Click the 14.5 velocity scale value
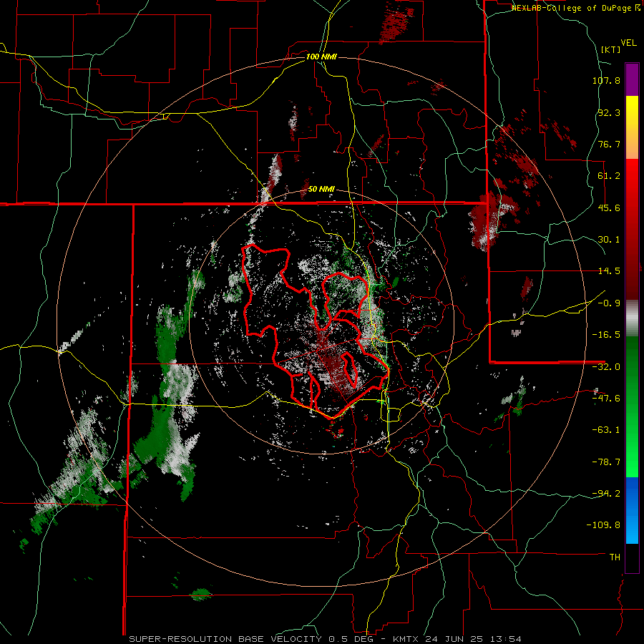The height and width of the screenshot is (644, 644). pos(609,271)
